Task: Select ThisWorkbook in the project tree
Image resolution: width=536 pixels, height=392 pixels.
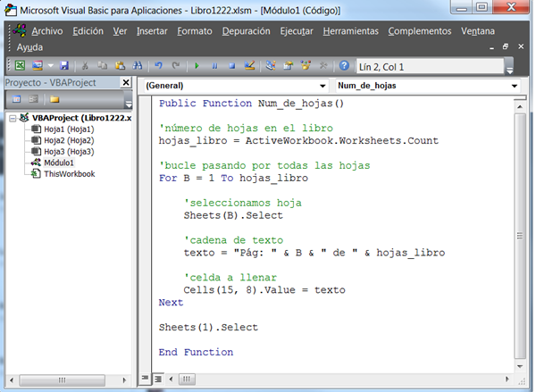Action: tap(69, 174)
